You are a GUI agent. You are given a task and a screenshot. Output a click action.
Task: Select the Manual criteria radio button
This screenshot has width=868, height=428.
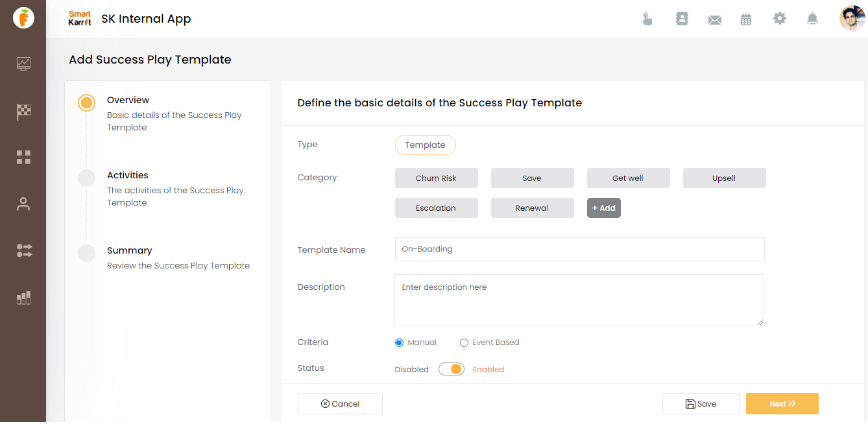click(x=399, y=342)
